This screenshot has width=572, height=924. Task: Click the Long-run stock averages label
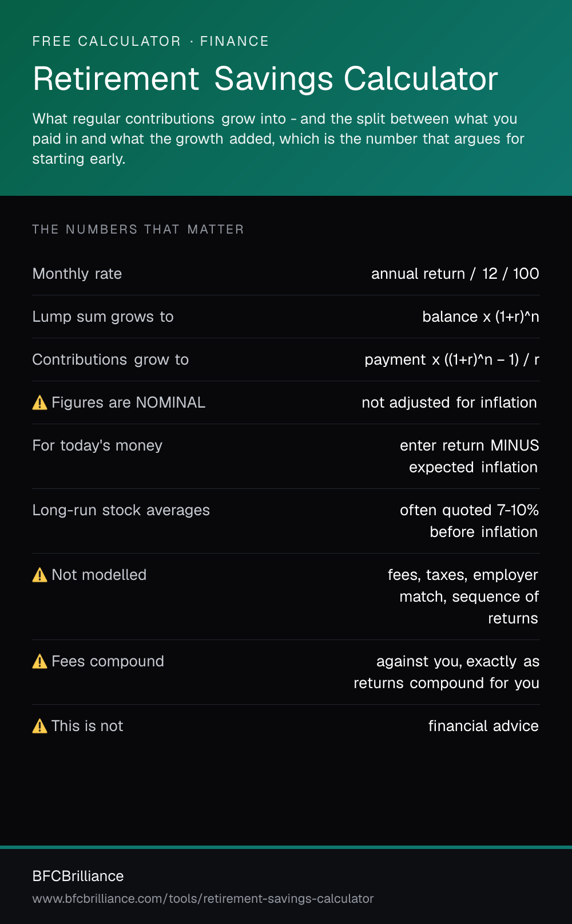(x=121, y=510)
